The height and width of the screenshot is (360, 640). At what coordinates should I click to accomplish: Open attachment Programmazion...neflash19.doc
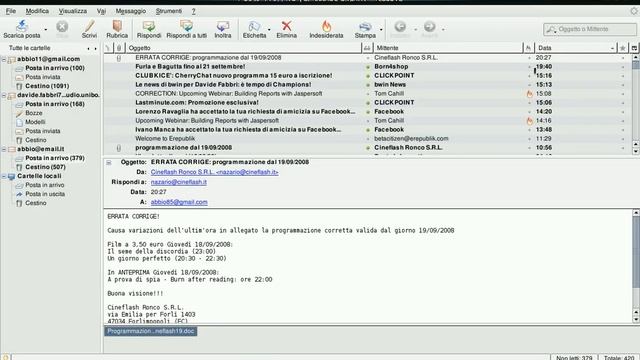(x=151, y=331)
